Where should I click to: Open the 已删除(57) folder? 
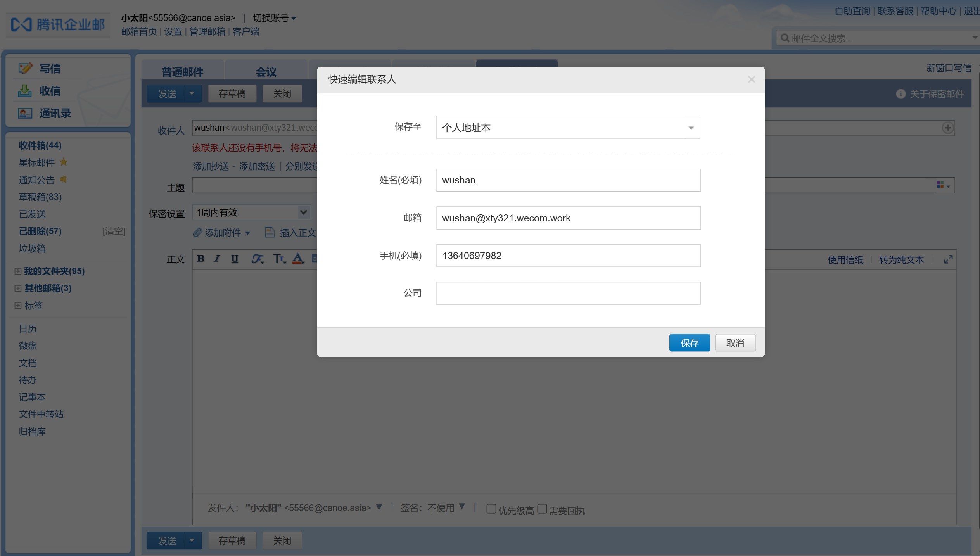pos(40,231)
